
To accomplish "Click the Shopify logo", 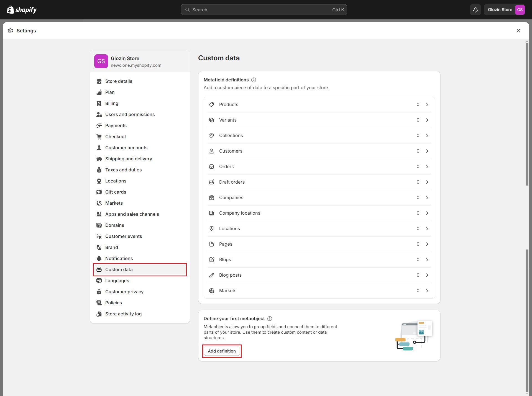I will pyautogui.click(x=22, y=10).
